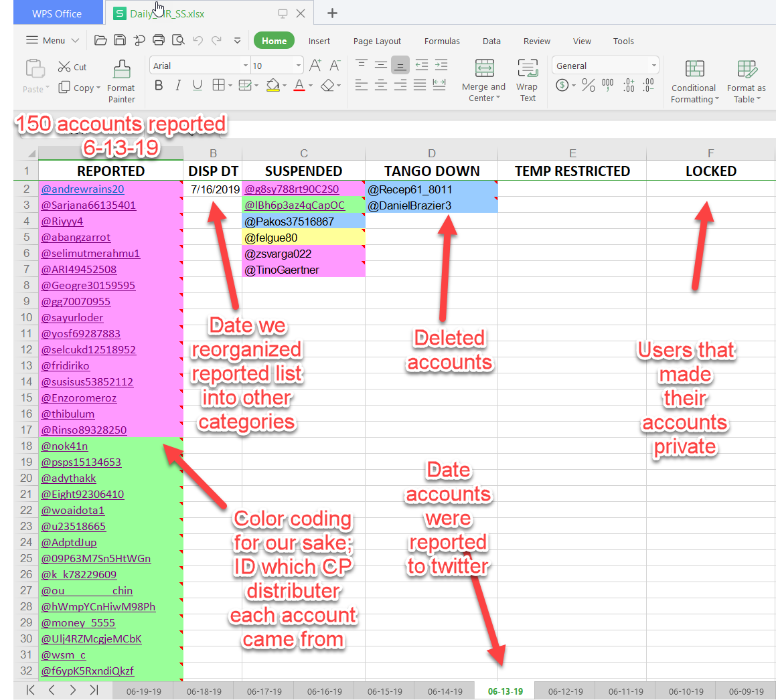
Task: Click the distributed alignment icon
Action: 439,85
